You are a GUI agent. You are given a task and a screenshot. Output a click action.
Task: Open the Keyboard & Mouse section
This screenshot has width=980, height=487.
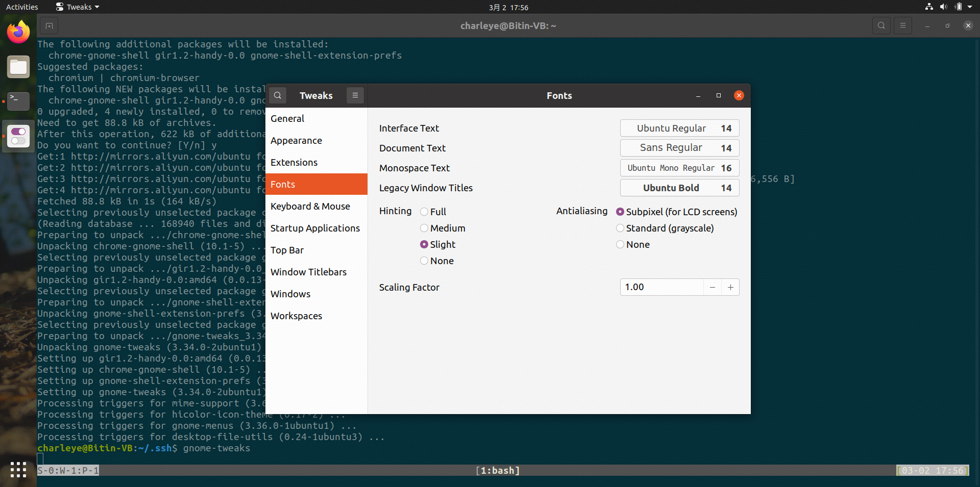point(310,206)
